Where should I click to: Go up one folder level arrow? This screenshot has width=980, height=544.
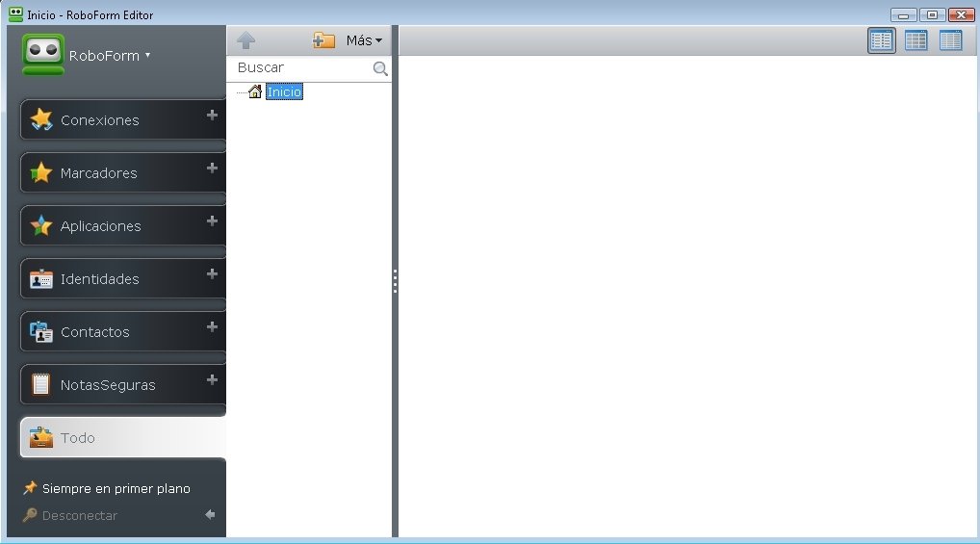coord(245,40)
